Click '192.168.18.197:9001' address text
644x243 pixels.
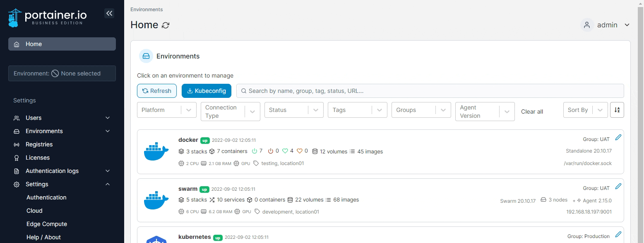click(x=589, y=211)
